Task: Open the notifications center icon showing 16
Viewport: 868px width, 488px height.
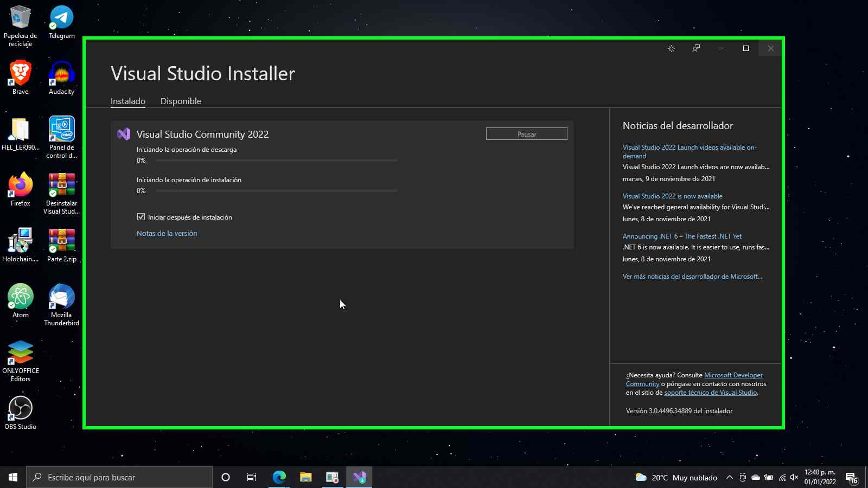Action: coord(850,478)
